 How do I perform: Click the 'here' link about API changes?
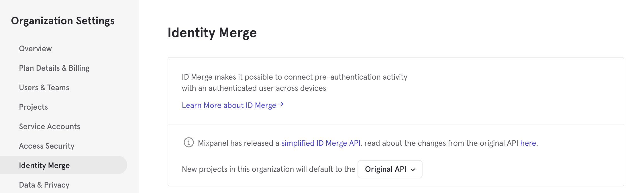click(x=528, y=143)
